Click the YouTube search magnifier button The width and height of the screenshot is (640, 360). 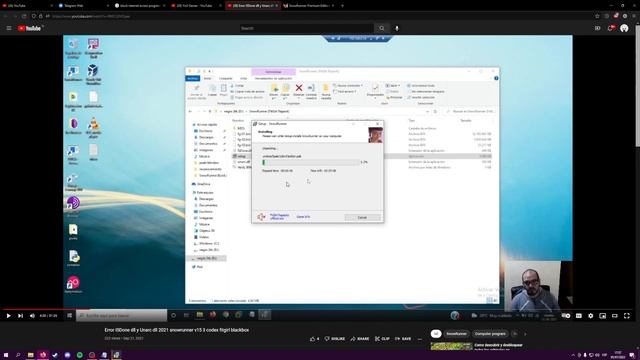coord(382,28)
